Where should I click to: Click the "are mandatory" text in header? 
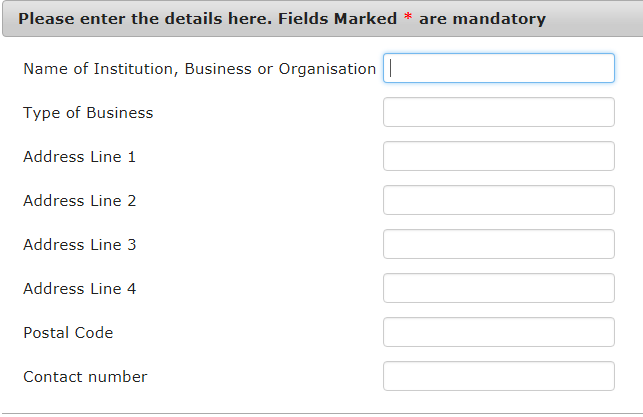coord(482,19)
